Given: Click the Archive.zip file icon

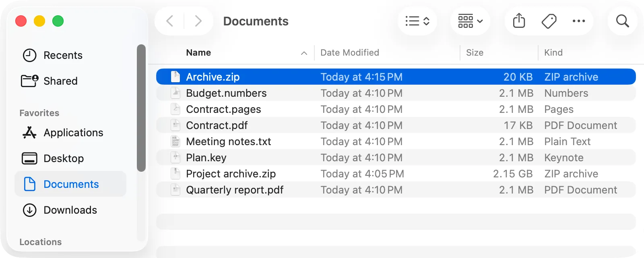Looking at the screenshot, I should click(175, 77).
